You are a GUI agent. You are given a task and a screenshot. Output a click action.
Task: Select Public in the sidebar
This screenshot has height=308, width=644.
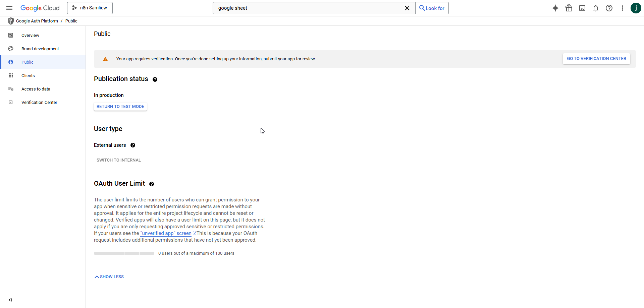(43, 62)
